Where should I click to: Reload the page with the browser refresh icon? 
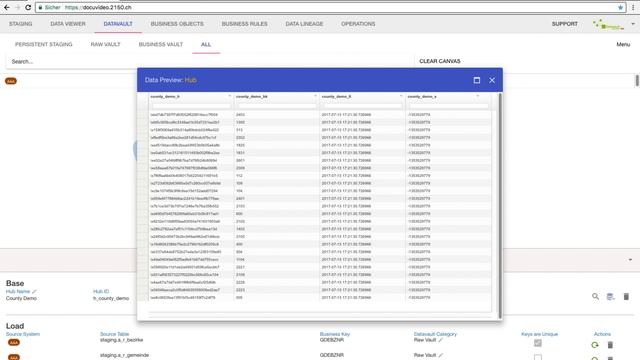pos(28,7)
